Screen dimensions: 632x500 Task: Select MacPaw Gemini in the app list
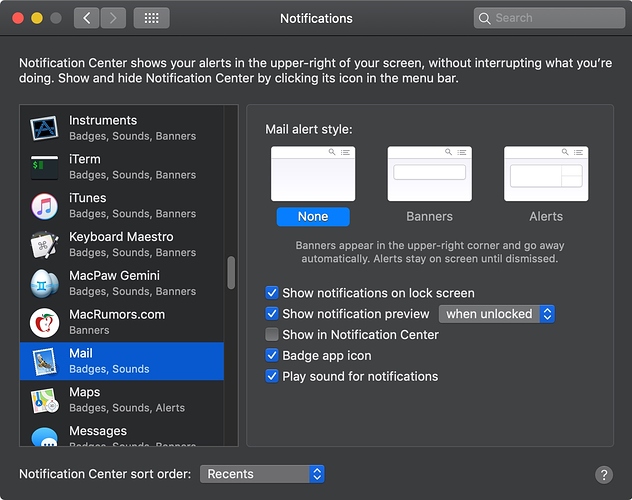click(122, 283)
